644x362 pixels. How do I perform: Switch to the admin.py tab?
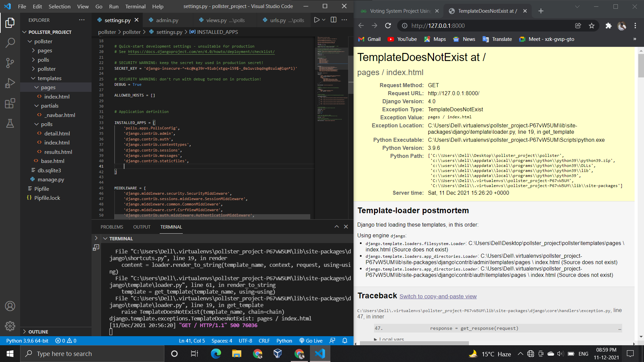[168, 20]
